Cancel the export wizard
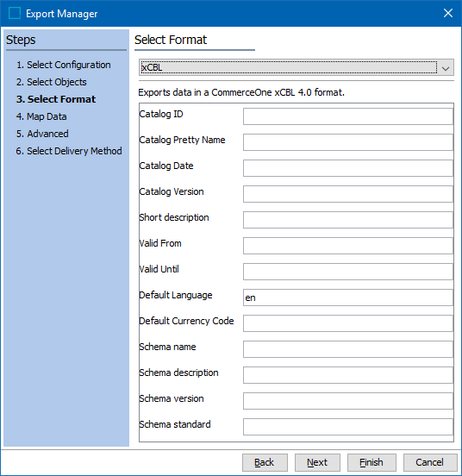The height and width of the screenshot is (476, 462). click(x=430, y=462)
